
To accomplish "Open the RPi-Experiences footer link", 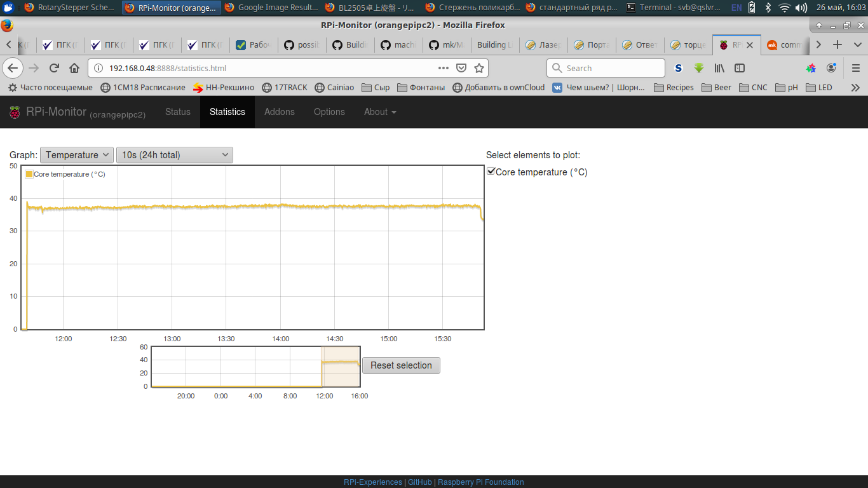I will 373,482.
